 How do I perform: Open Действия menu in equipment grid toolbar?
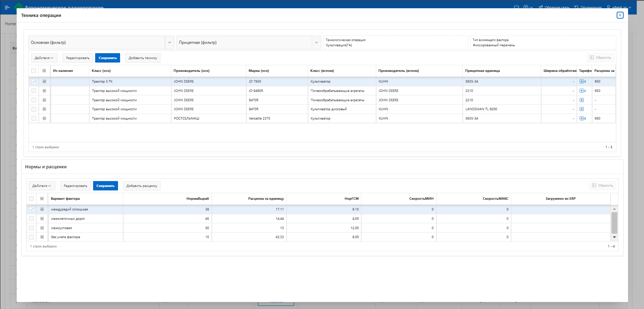pyautogui.click(x=44, y=58)
